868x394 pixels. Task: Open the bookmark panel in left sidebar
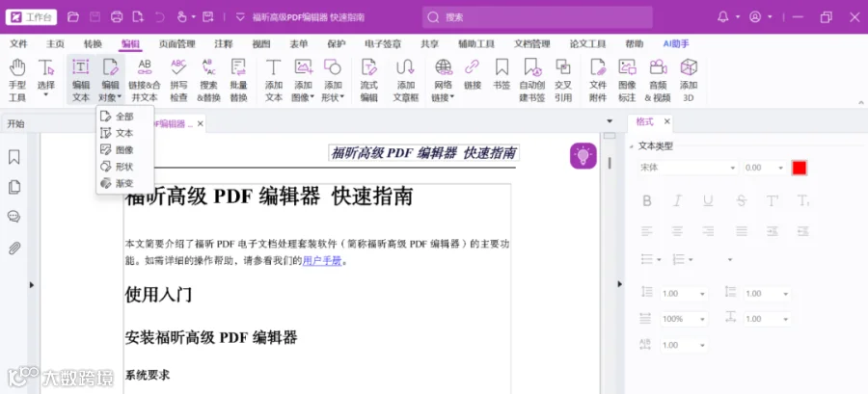point(14,157)
